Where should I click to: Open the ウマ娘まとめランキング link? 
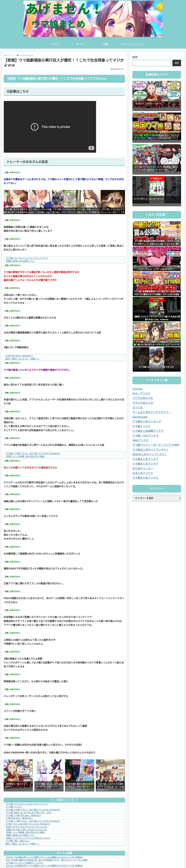pyautogui.click(x=146, y=422)
